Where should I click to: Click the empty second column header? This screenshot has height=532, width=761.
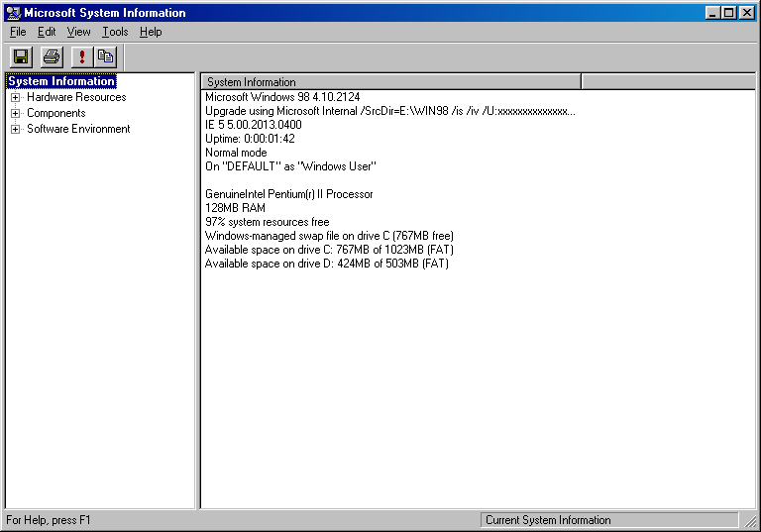click(x=668, y=82)
